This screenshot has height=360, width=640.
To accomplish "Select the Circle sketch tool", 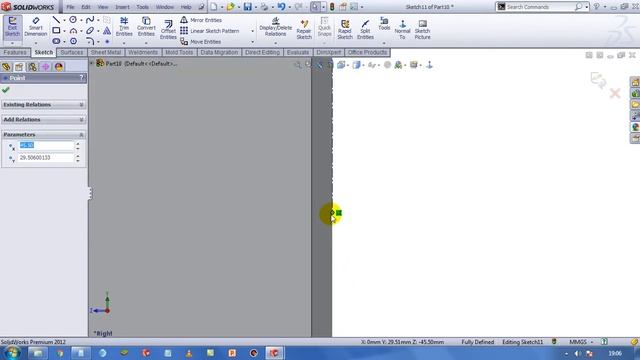I will coord(73,20).
